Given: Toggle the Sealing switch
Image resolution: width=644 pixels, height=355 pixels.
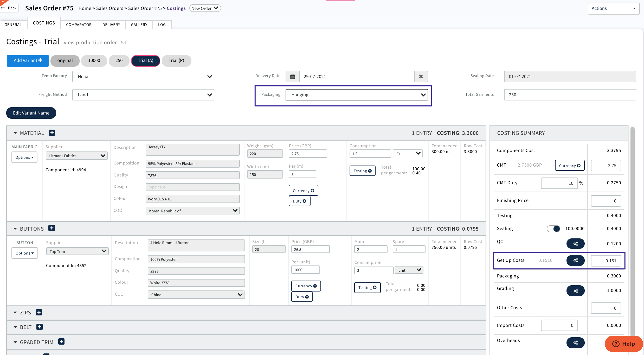Looking at the screenshot, I should click(x=553, y=229).
